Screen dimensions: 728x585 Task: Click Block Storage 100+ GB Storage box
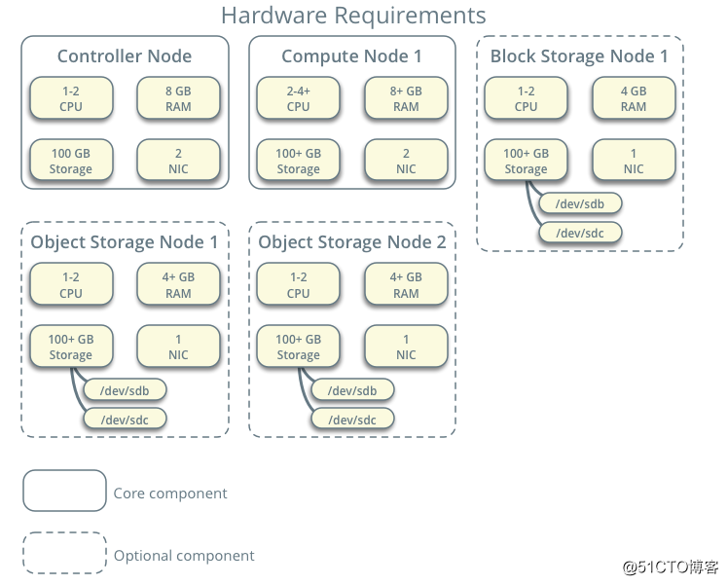tap(526, 161)
